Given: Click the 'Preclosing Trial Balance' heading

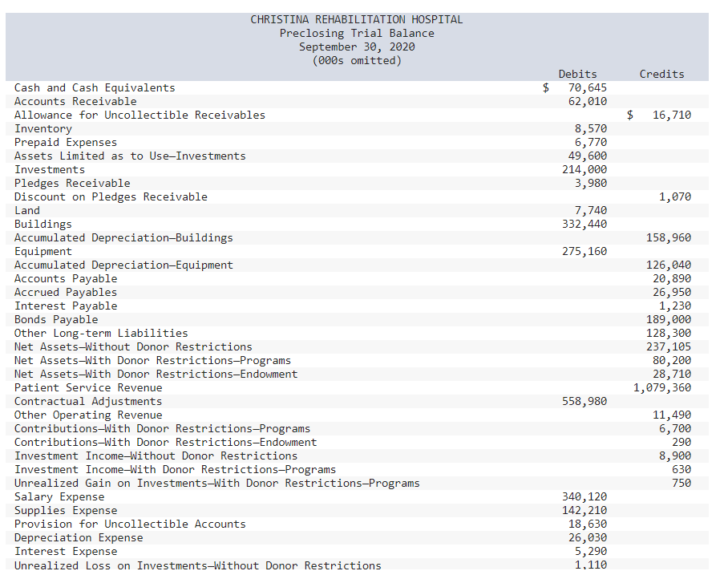Looking at the screenshot, I should [357, 34].
